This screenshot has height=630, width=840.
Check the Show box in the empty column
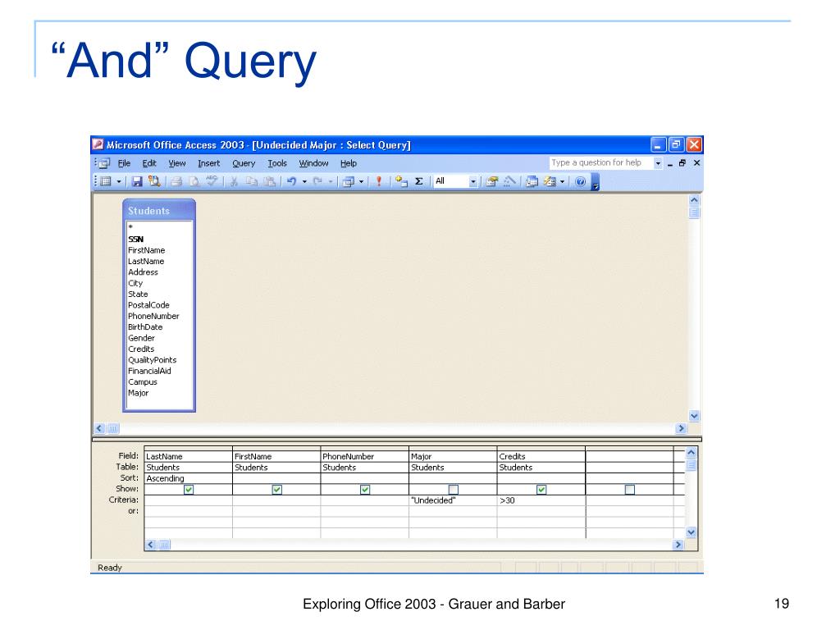tap(630, 489)
